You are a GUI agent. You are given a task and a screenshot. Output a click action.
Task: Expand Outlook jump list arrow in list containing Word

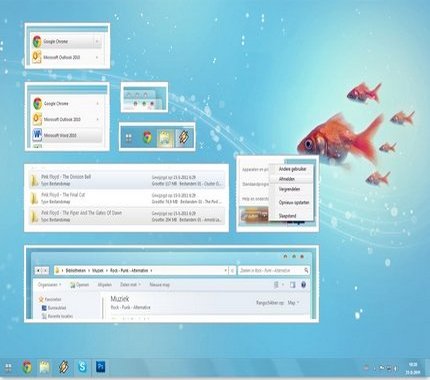click(x=98, y=119)
